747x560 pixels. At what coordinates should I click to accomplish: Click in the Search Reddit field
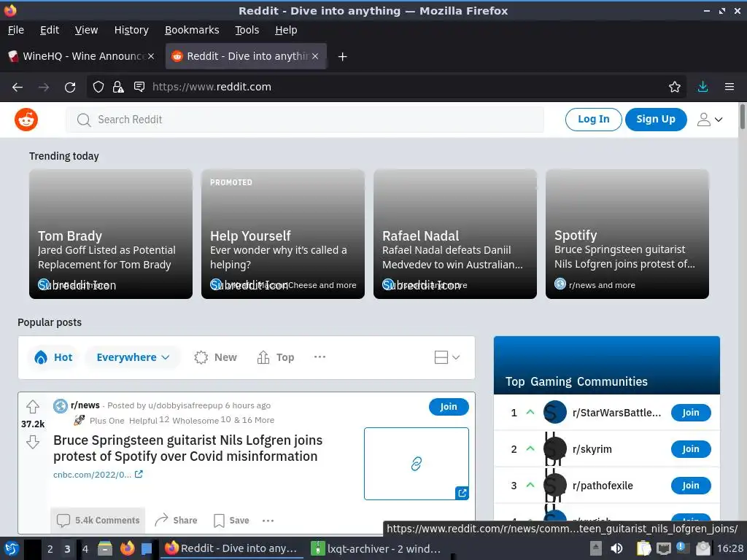tap(305, 120)
